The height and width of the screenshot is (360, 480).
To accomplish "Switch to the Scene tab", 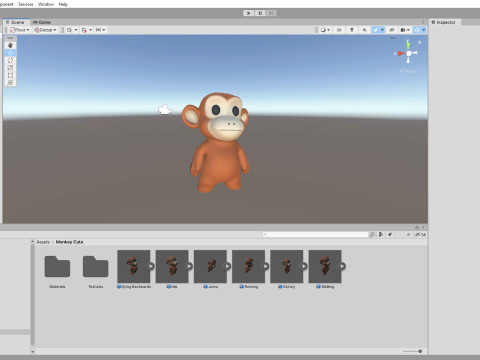I will click(x=16, y=22).
